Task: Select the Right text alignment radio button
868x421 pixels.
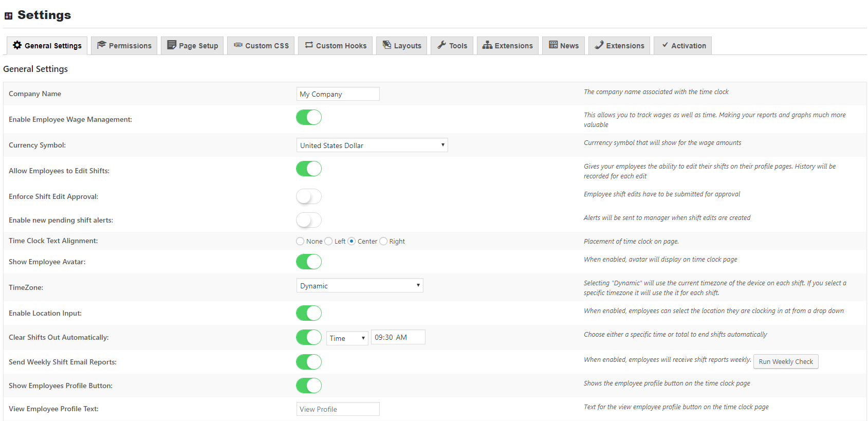Action: pyautogui.click(x=383, y=242)
